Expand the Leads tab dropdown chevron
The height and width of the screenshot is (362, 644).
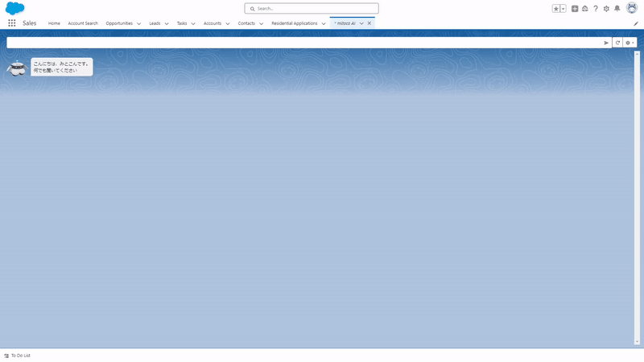[167, 24]
